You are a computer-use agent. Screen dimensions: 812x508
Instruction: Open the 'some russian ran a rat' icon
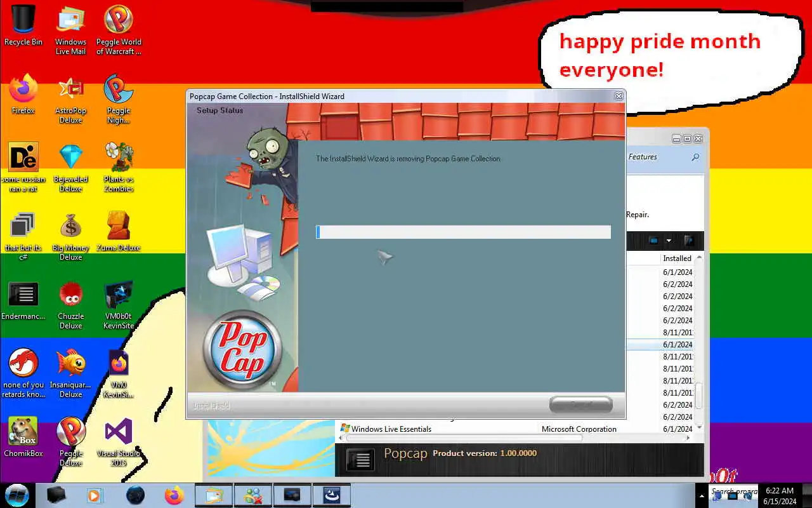pos(23,167)
